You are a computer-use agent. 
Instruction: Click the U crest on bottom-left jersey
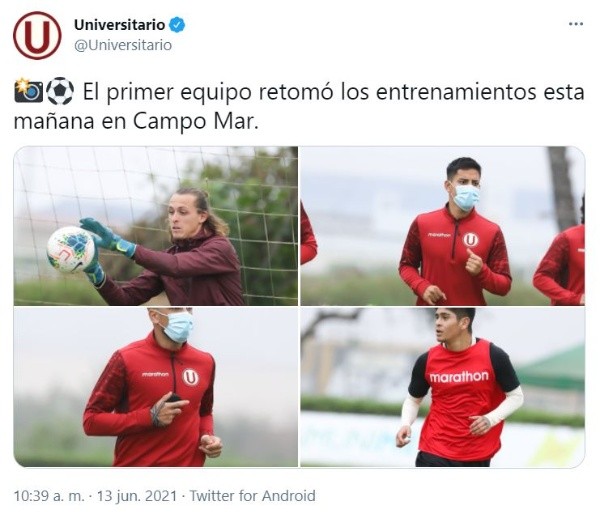pyautogui.click(x=190, y=377)
